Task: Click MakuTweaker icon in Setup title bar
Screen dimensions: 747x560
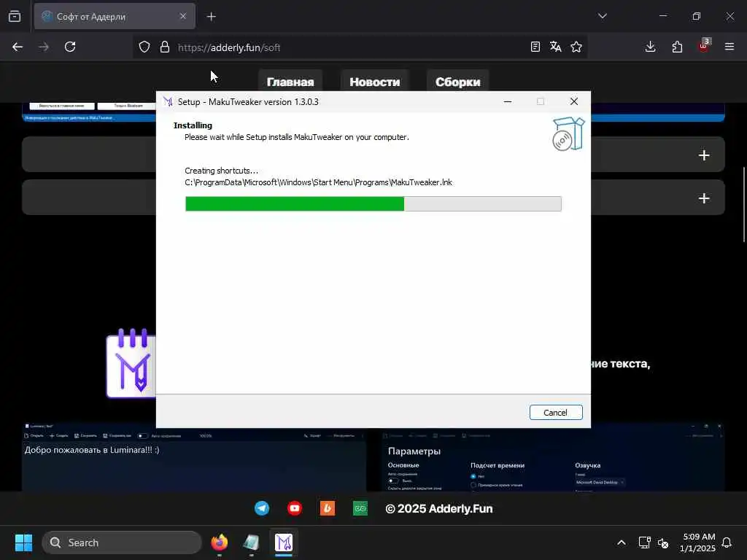Action: coord(168,101)
